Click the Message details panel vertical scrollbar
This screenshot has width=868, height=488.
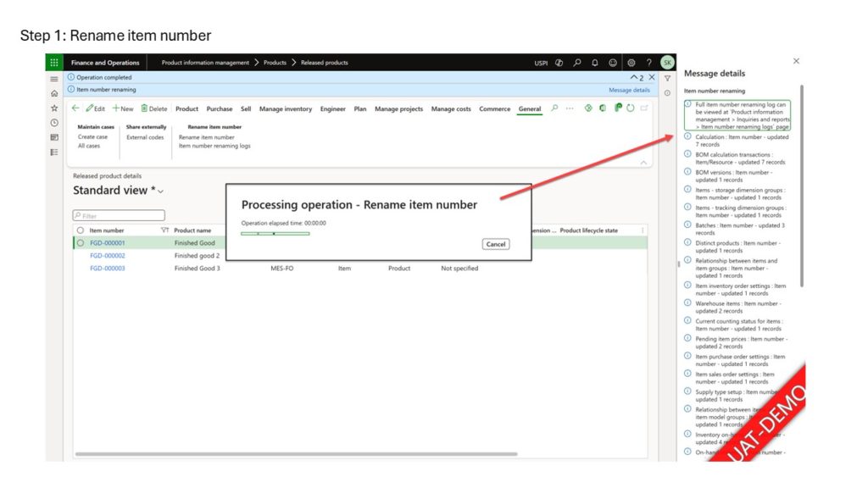click(x=802, y=186)
